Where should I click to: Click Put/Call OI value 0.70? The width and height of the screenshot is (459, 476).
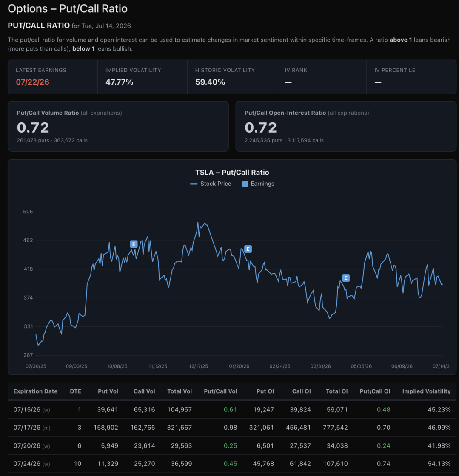click(x=383, y=428)
